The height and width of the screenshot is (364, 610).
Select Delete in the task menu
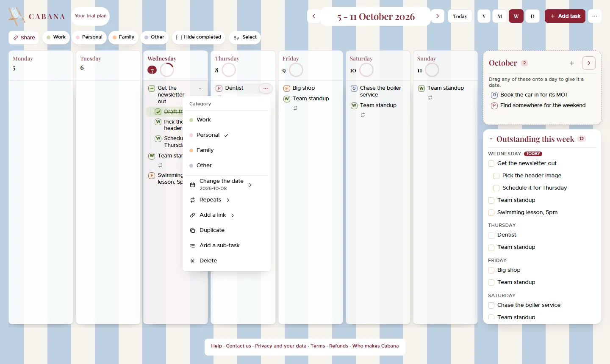pyautogui.click(x=227, y=261)
